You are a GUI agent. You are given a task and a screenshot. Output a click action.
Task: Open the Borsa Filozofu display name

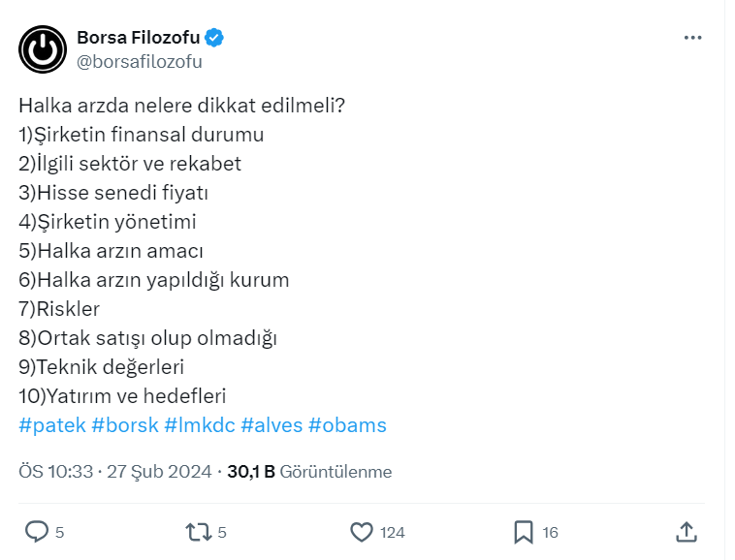[138, 38]
